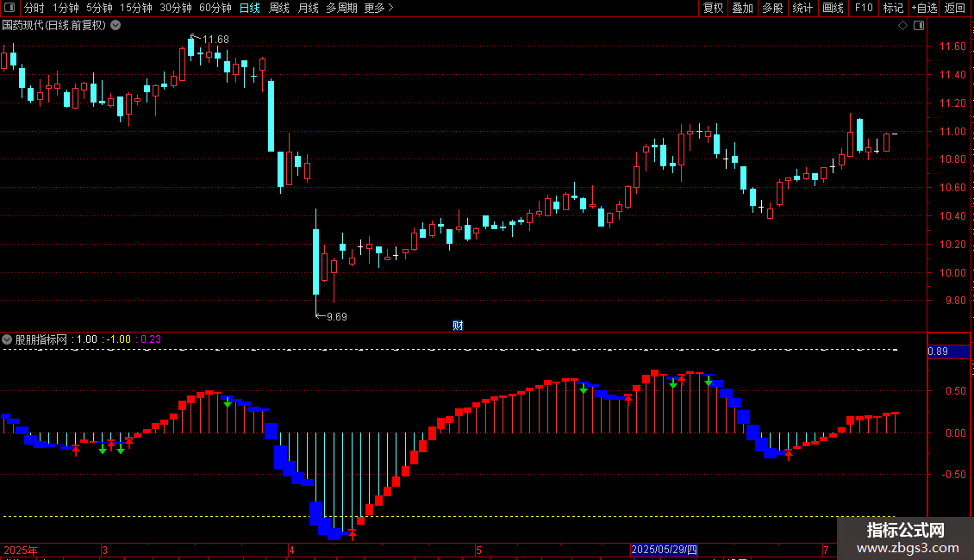Select the 15分钟 period

(136, 8)
